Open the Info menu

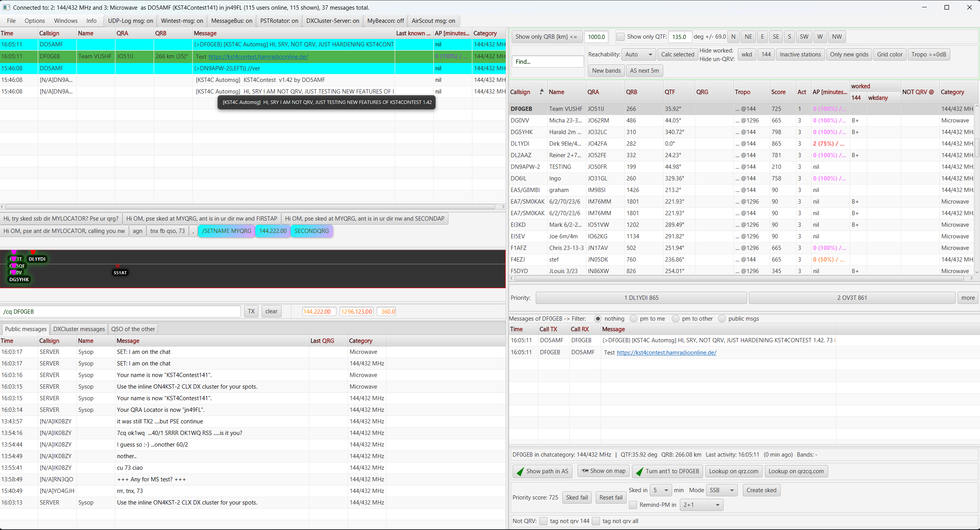coord(92,21)
